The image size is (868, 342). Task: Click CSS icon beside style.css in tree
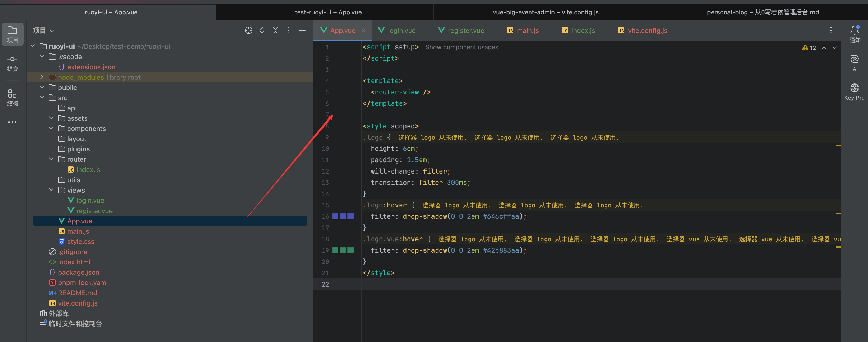point(62,241)
